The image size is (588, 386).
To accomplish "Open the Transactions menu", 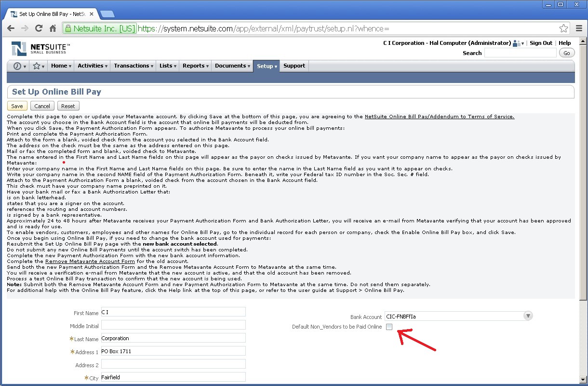I will 134,66.
